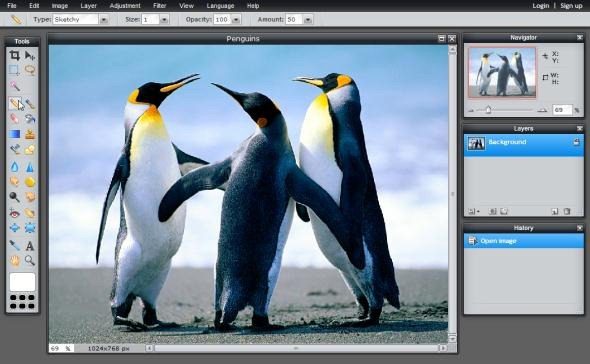
Task: Open the Edit menu
Action: (x=34, y=6)
